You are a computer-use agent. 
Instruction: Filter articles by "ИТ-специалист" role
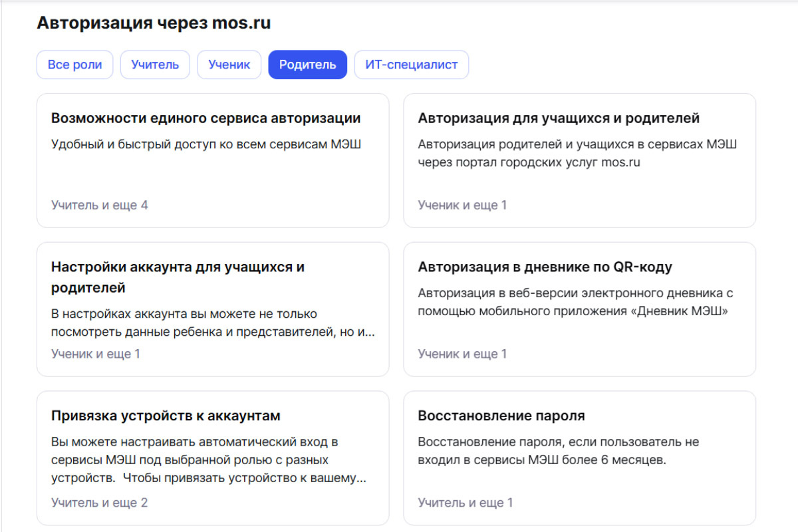[x=411, y=65]
